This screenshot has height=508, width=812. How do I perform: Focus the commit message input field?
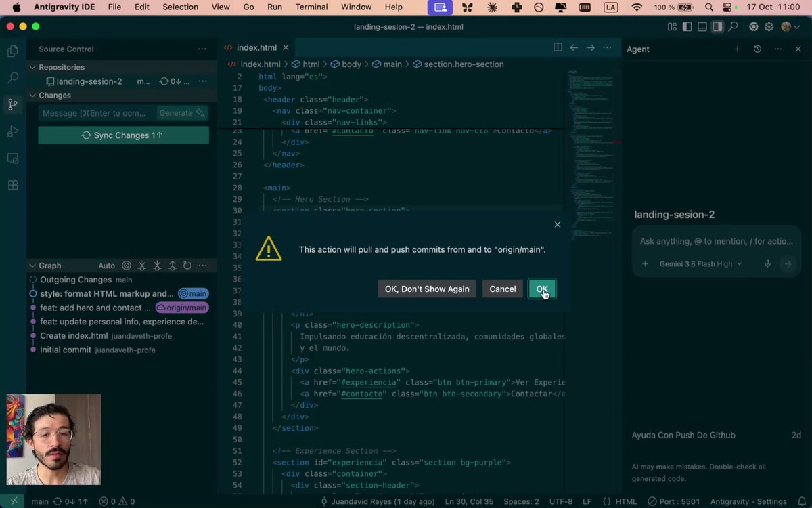pyautogui.click(x=97, y=113)
